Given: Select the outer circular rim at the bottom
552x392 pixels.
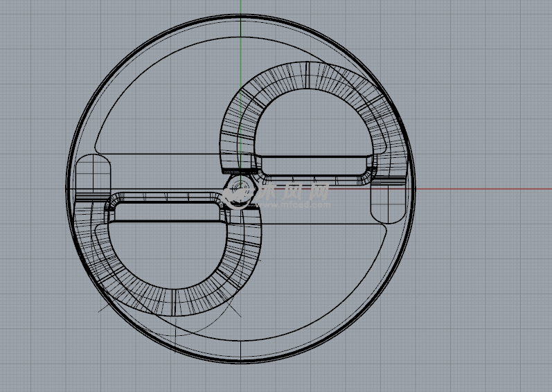Looking at the screenshot, I should 240,360.
